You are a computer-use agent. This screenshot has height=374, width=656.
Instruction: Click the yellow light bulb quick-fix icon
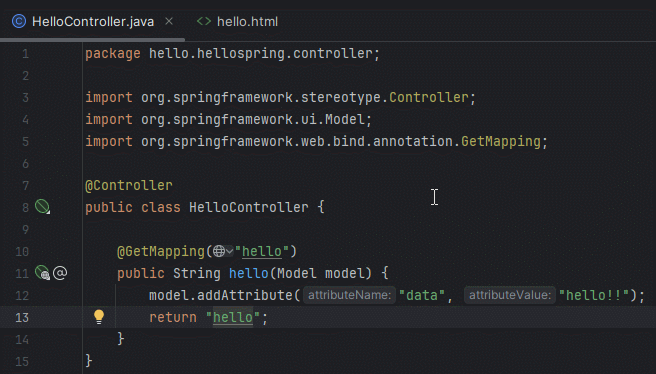[99, 317]
